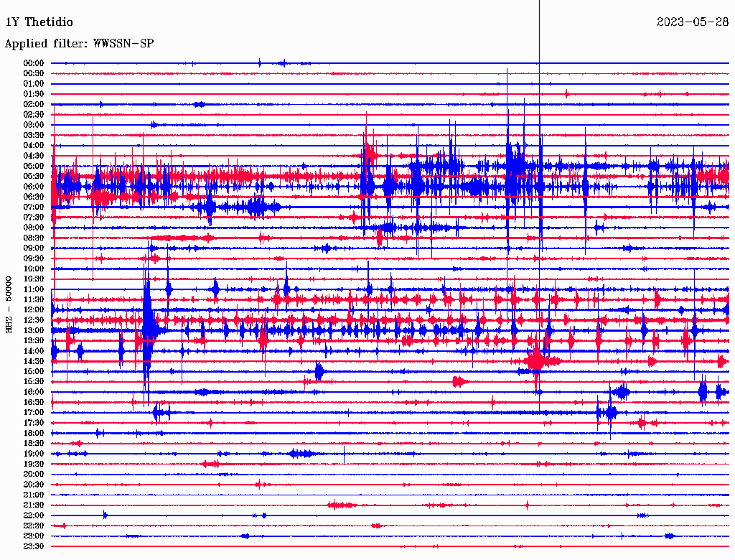
Task: Click the date label 2023-05-28
Action: [x=693, y=22]
